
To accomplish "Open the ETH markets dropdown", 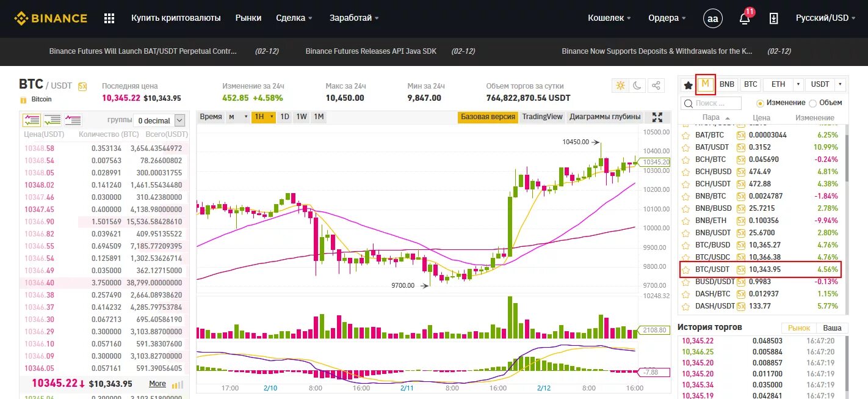I will click(783, 84).
